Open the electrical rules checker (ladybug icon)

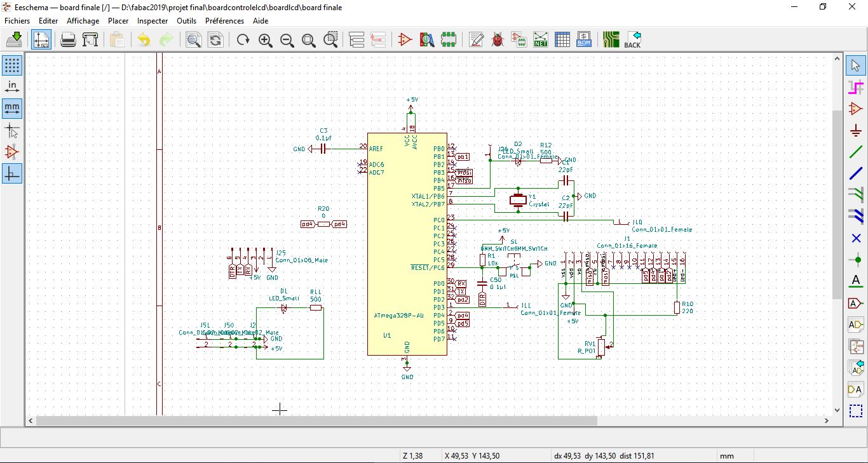point(498,40)
